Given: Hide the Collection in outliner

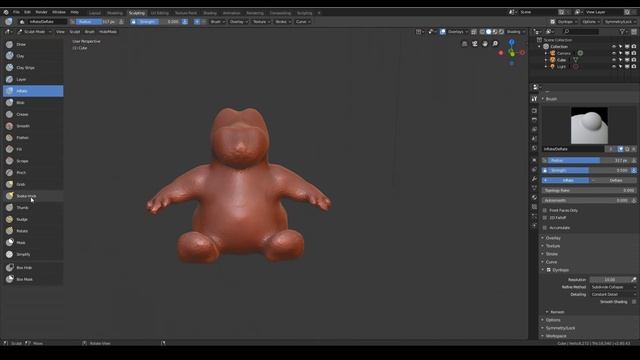Looking at the screenshot, I should [x=613, y=47].
